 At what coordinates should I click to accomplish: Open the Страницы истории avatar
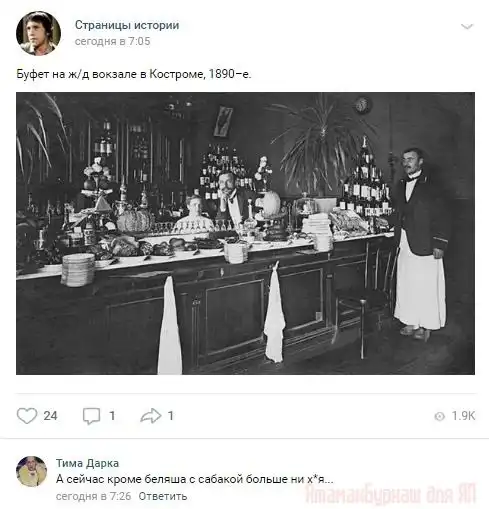pyautogui.click(x=38, y=33)
